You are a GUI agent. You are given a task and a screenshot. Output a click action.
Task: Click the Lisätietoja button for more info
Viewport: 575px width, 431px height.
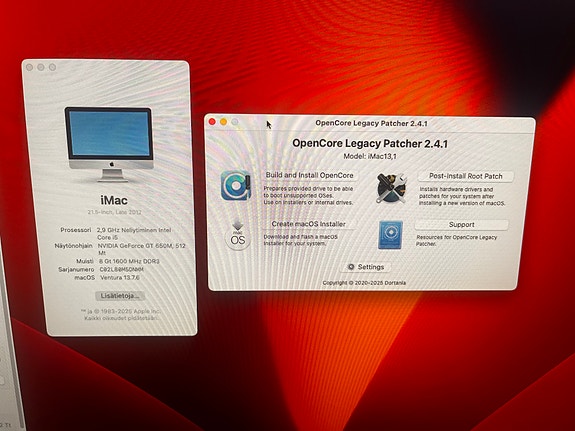point(120,296)
